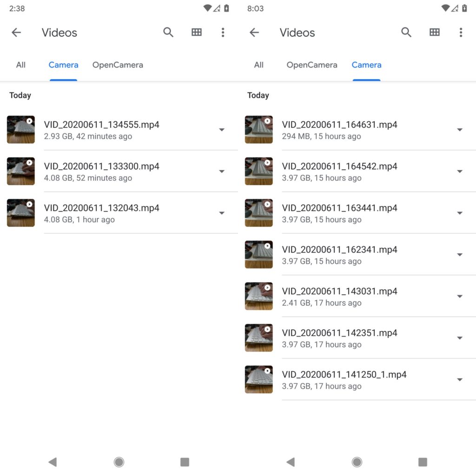Expand options for VID_20200611_163441.mp4
The image size is (476, 476).
click(460, 213)
